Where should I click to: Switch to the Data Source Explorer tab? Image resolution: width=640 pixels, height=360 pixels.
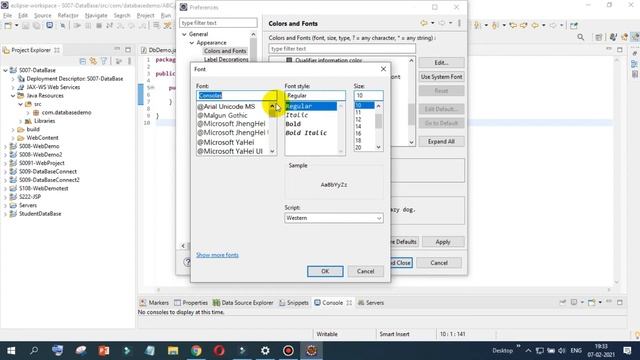tap(243, 303)
